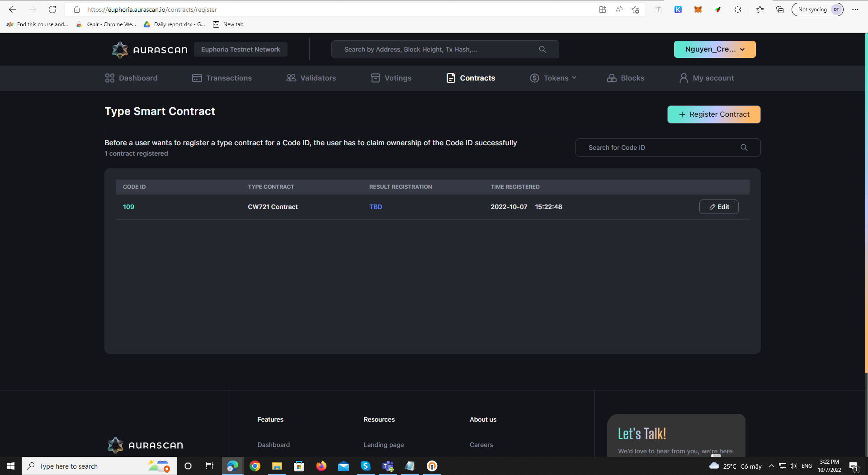Click the Votings ballot icon
868x475 pixels.
coord(375,78)
